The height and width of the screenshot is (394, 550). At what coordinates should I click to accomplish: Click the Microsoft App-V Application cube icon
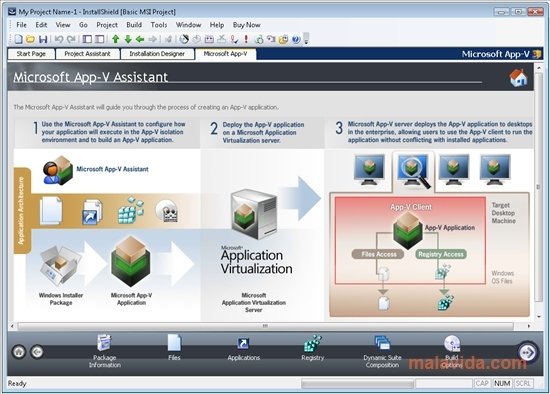(x=131, y=262)
